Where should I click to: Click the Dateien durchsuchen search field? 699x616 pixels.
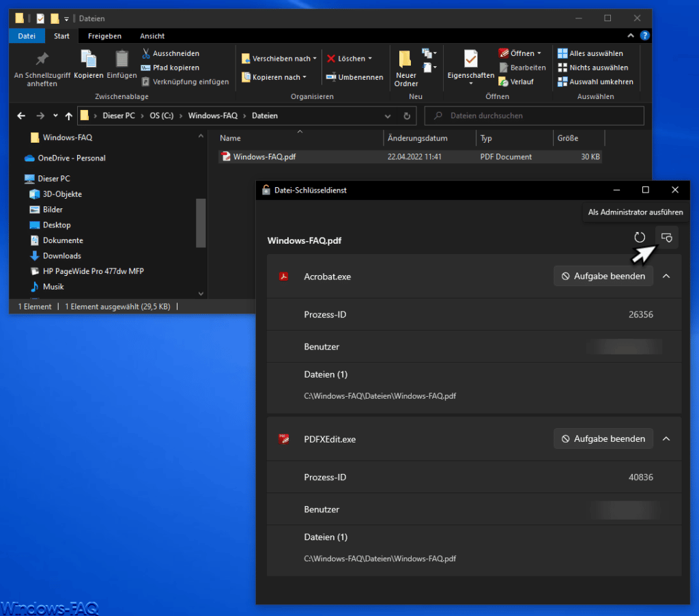coord(534,116)
